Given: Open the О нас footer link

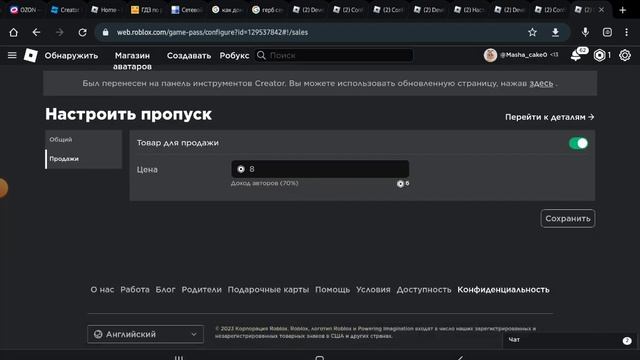Looking at the screenshot, I should (x=102, y=289).
